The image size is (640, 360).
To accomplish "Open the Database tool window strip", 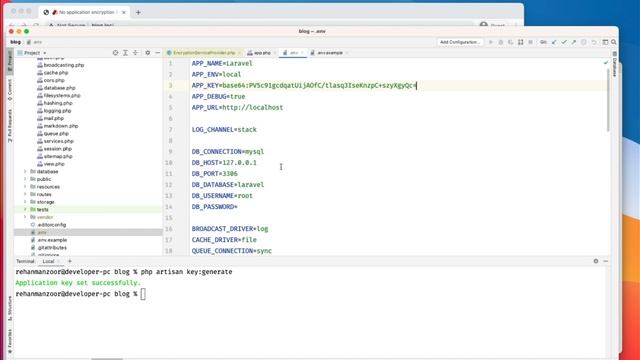I will (x=614, y=64).
